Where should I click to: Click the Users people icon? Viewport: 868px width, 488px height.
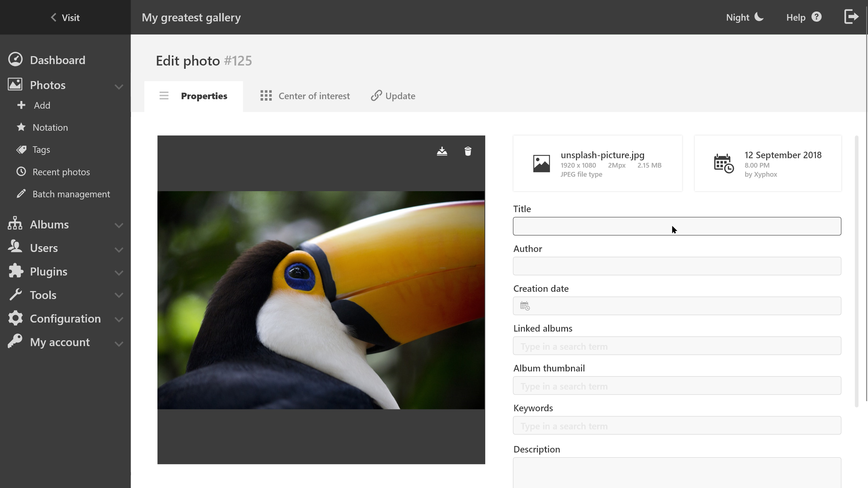click(15, 247)
